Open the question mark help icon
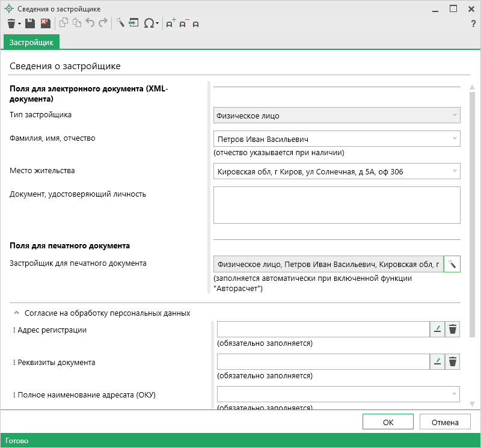The height and width of the screenshot is (448, 481). 473,23
